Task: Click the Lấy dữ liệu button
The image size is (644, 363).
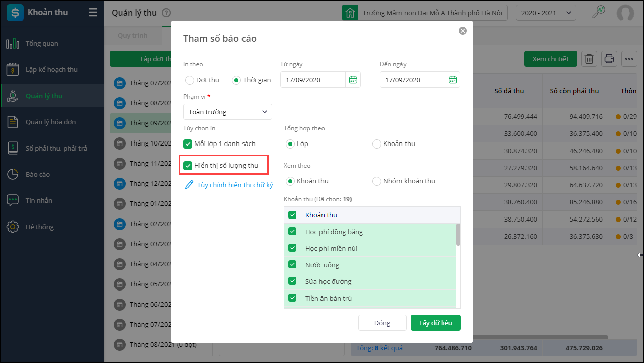Action: coord(435,323)
